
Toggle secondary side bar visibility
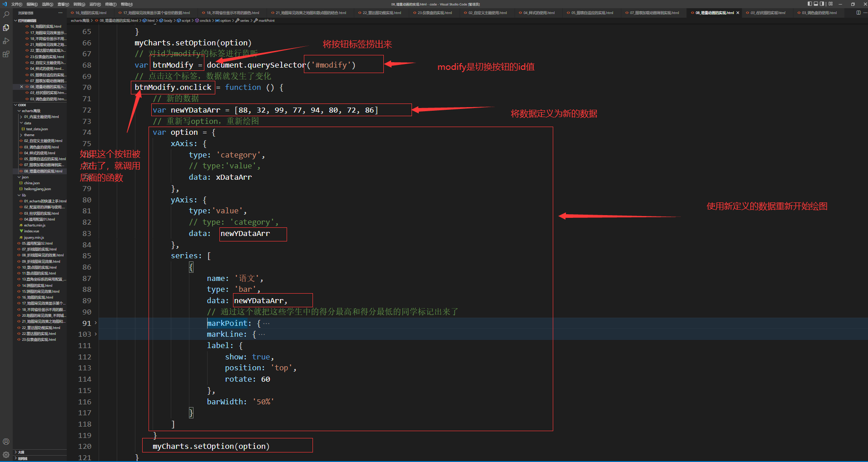pyautogui.click(x=822, y=4)
